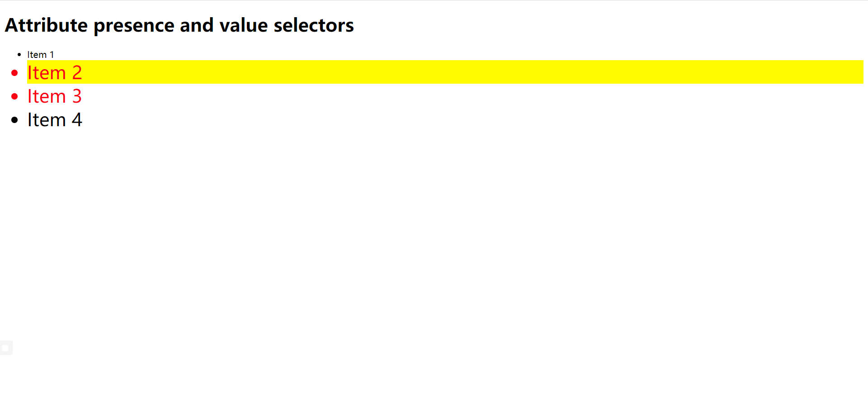868x408 pixels.
Task: Click the digit "1" in the first list item
Action: [x=52, y=55]
